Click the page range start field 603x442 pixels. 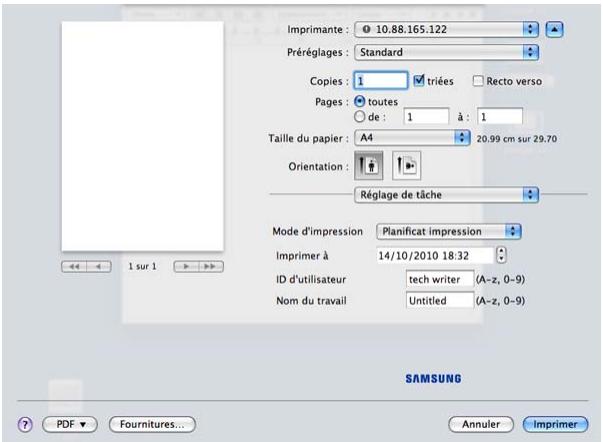(426, 117)
